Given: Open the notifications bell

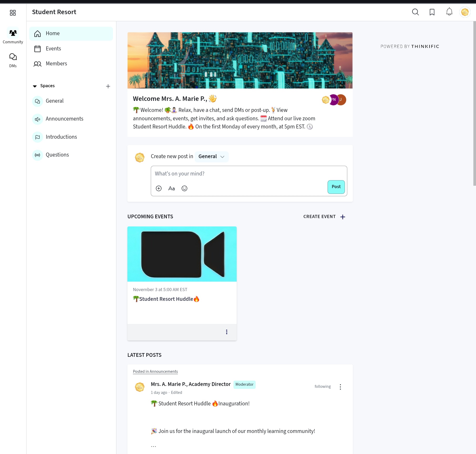Looking at the screenshot, I should tap(449, 12).
